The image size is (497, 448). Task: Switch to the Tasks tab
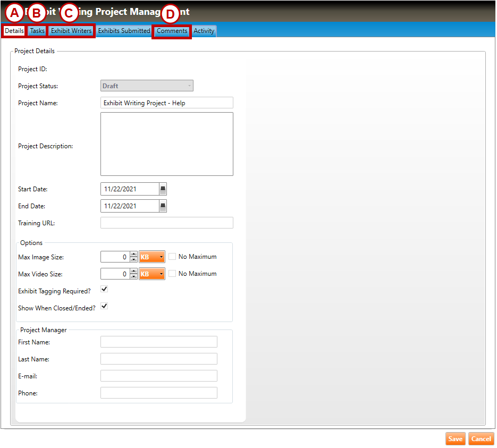37,31
